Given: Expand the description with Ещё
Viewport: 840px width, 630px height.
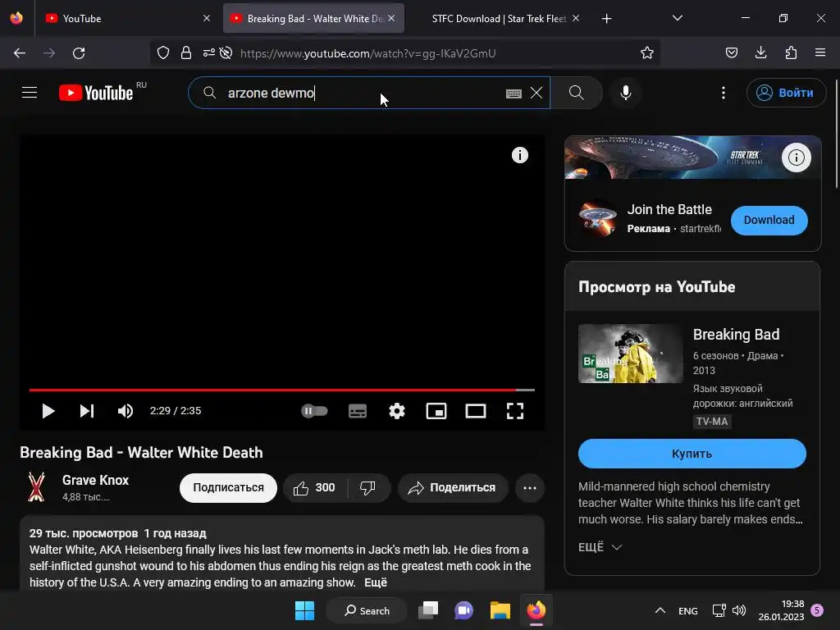Looking at the screenshot, I should [x=376, y=582].
